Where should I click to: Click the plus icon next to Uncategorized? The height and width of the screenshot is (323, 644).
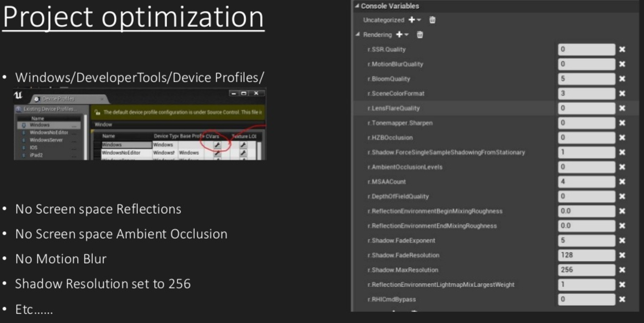pos(411,20)
